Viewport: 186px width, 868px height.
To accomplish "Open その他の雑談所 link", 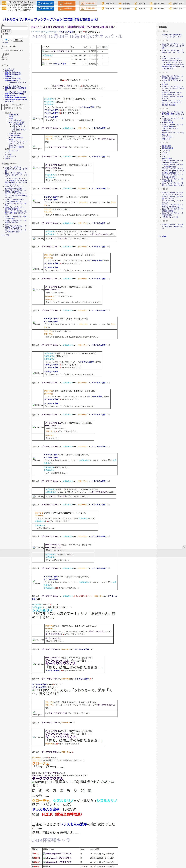I will point(18,124).
